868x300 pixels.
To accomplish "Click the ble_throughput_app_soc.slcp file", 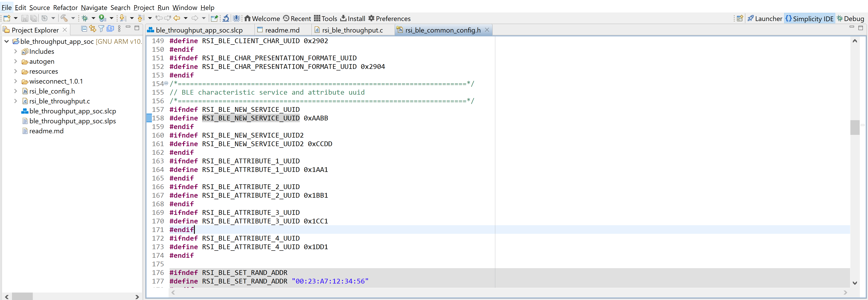I will click(x=72, y=111).
